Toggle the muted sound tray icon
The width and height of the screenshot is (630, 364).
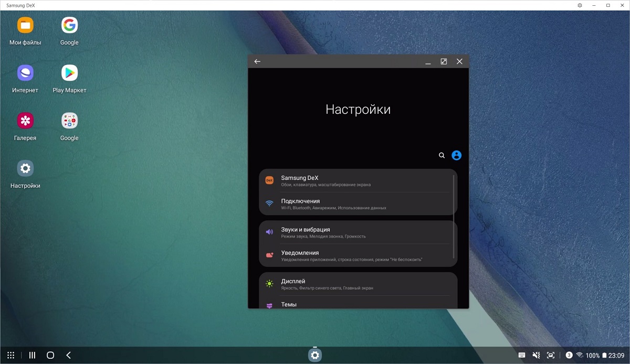pos(536,355)
